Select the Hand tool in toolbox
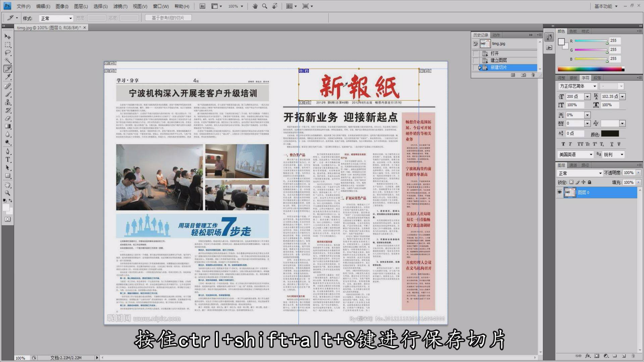 [7, 185]
